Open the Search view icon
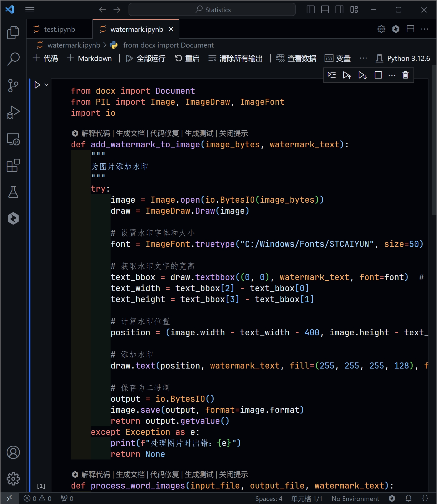Image resolution: width=437 pixels, height=504 pixels. tap(13, 59)
